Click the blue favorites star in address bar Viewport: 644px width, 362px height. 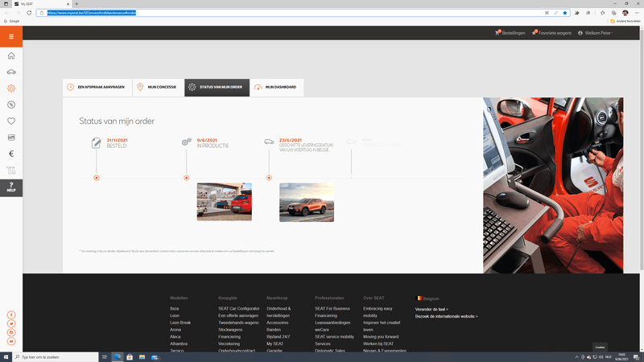[x=565, y=13]
